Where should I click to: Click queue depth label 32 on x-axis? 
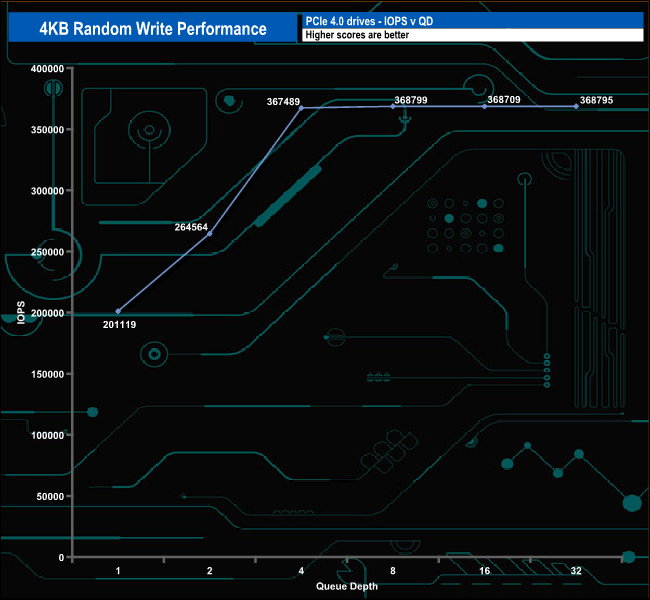576,571
